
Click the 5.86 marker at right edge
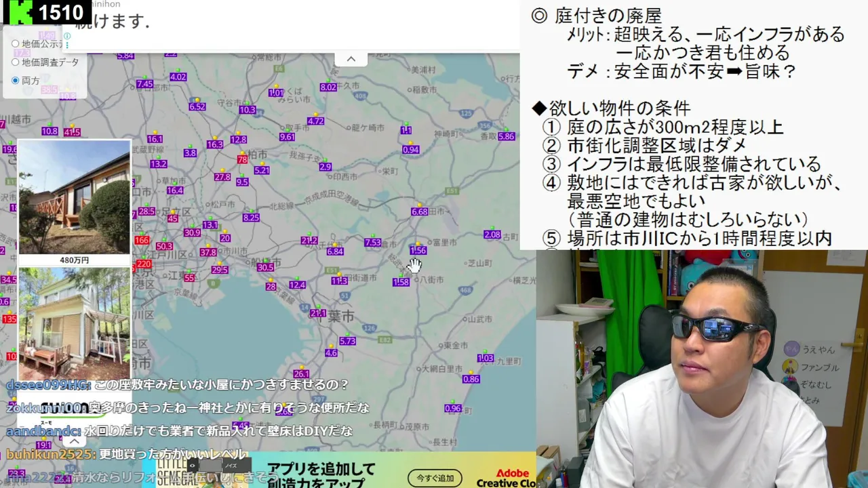pos(507,137)
